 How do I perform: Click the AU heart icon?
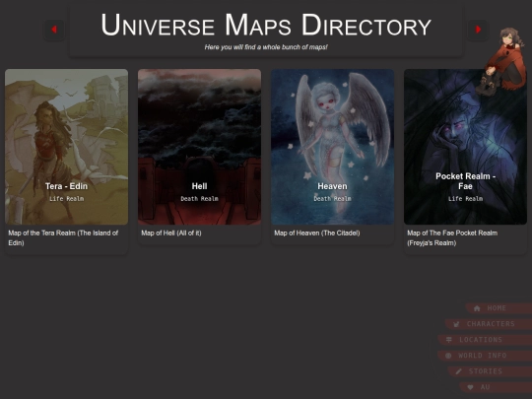click(470, 387)
